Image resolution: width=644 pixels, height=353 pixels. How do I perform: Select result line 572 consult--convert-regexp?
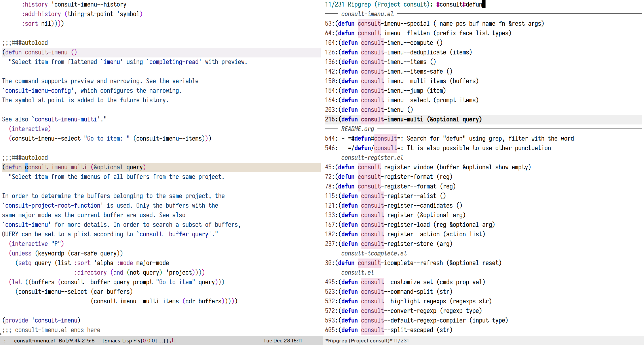(x=403, y=311)
